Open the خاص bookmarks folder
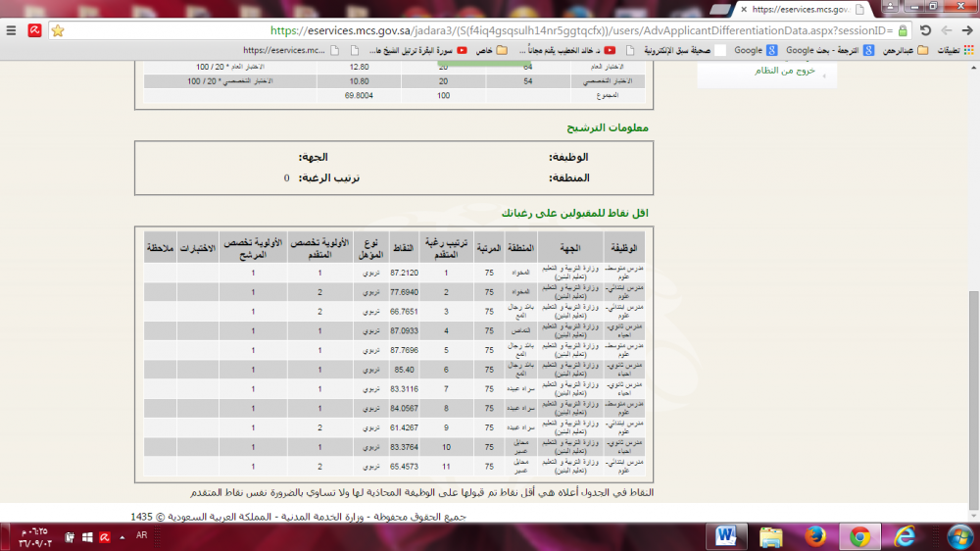The image size is (980, 551). tap(492, 50)
